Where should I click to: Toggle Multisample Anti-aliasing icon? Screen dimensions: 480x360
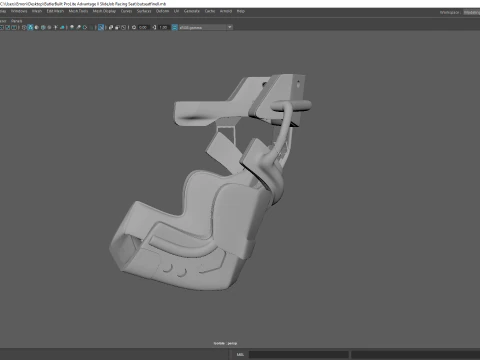tap(85, 27)
